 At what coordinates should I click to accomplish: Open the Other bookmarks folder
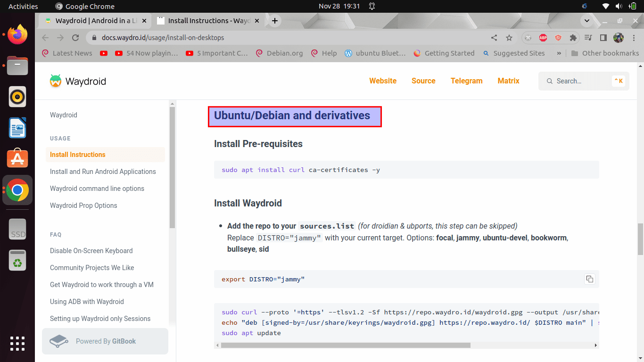point(605,53)
